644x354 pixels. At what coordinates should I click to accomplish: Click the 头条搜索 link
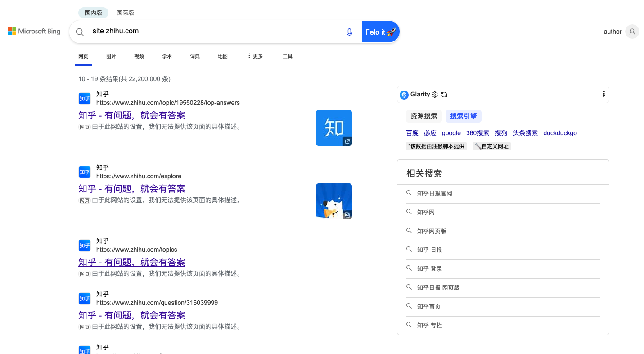click(x=525, y=133)
